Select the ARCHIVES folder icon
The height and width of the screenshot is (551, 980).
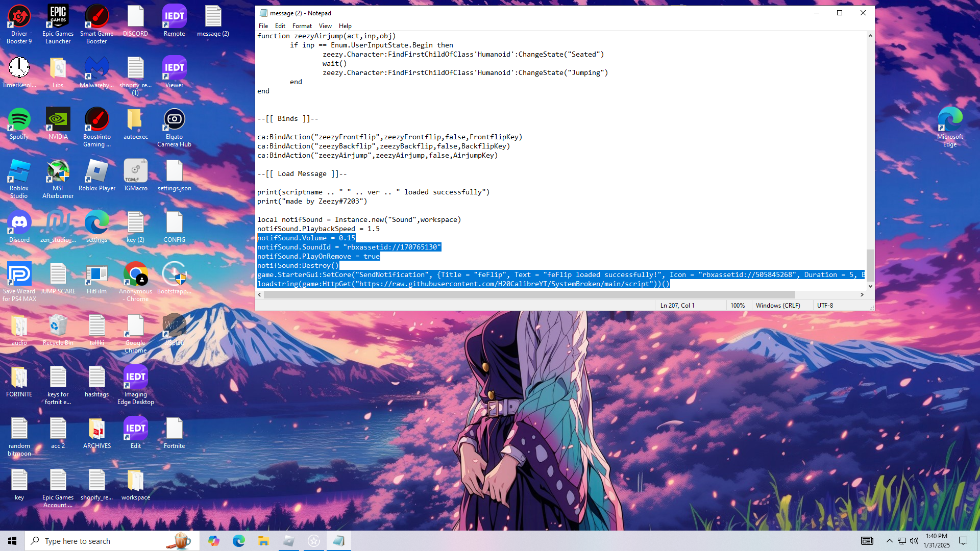tap(97, 433)
